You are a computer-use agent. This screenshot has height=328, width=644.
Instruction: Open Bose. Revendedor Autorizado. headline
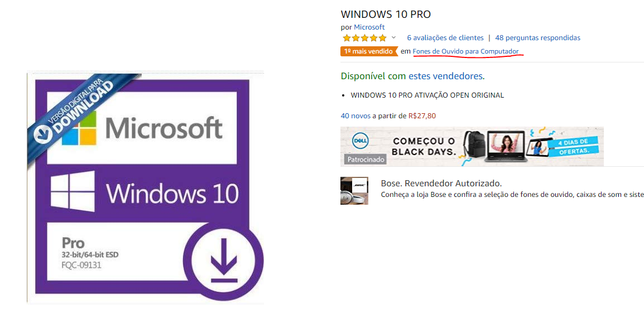tap(441, 183)
